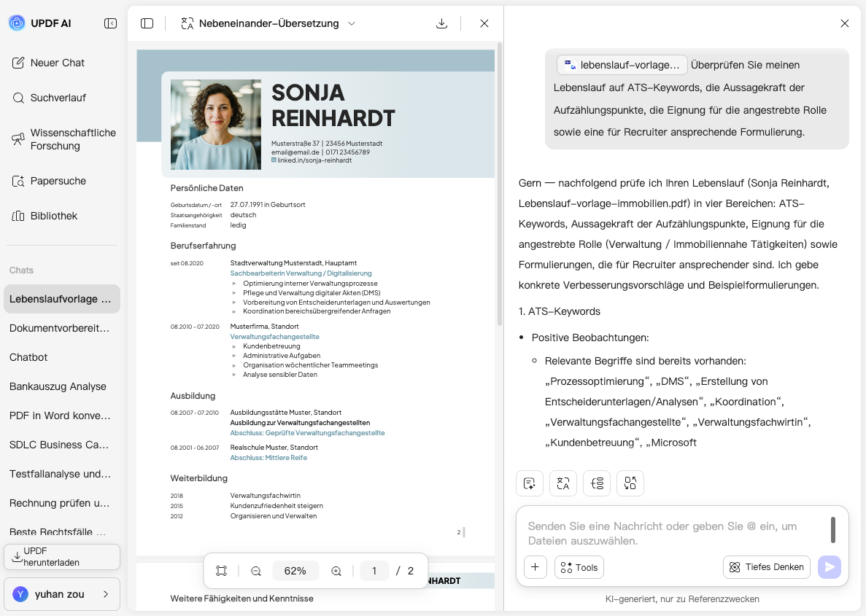Click the 1. ATS-Keywords heading in response
Image resolution: width=866 pixels, height=616 pixels.
click(x=560, y=311)
